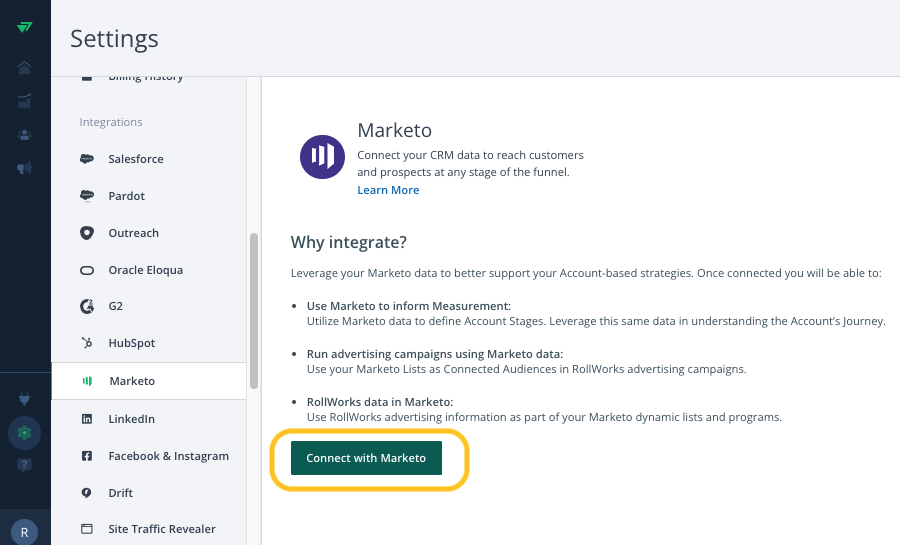Select the settings gear icon in left rail
This screenshot has height=545, width=900.
[x=24, y=433]
